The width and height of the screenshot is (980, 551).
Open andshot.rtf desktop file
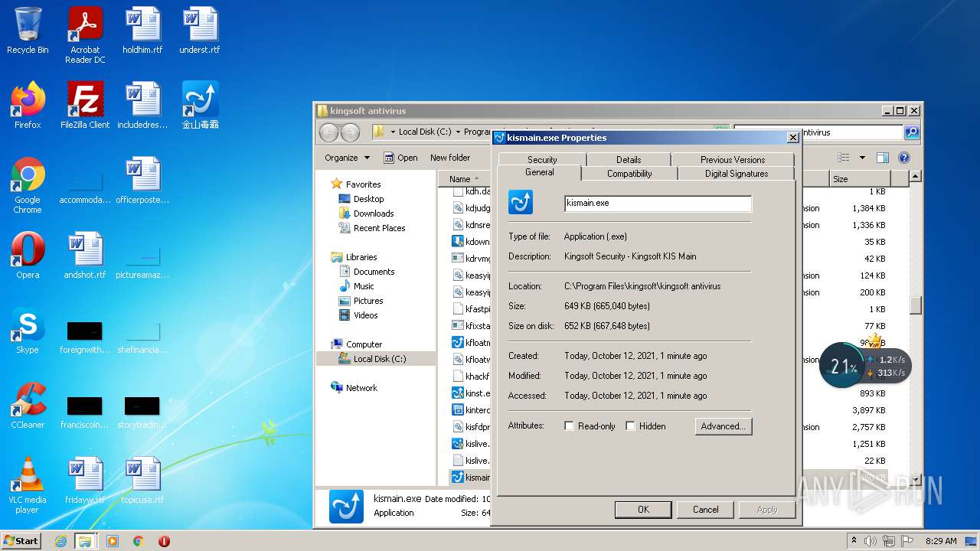pyautogui.click(x=85, y=255)
